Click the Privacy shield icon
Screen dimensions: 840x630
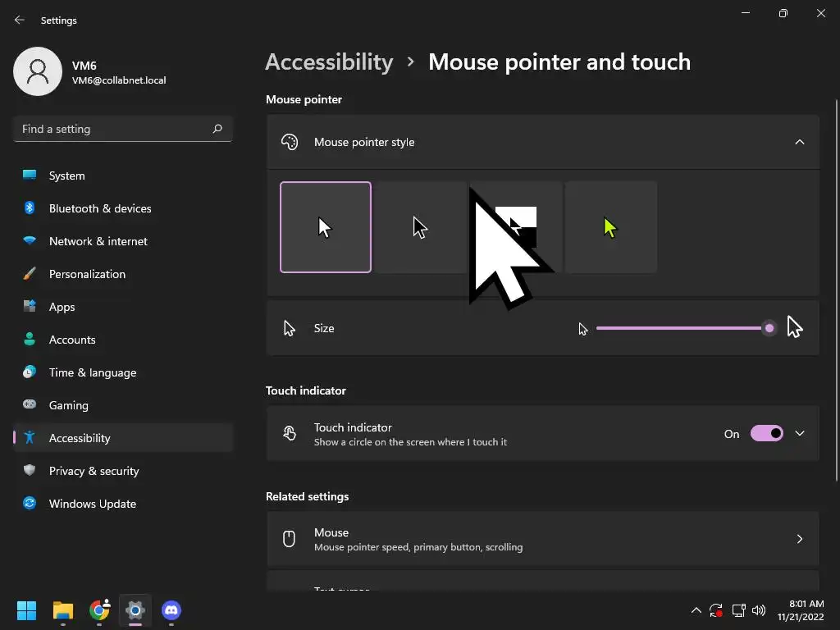click(30, 470)
